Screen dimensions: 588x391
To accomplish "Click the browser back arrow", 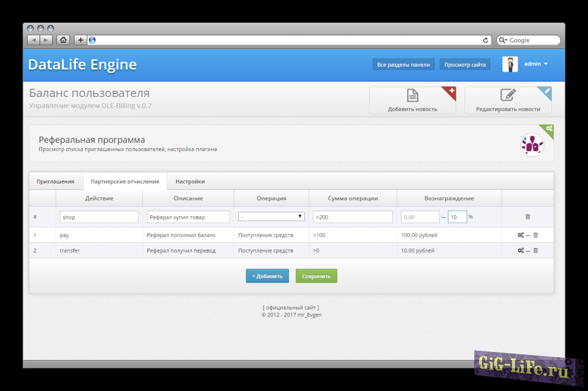I will (33, 40).
